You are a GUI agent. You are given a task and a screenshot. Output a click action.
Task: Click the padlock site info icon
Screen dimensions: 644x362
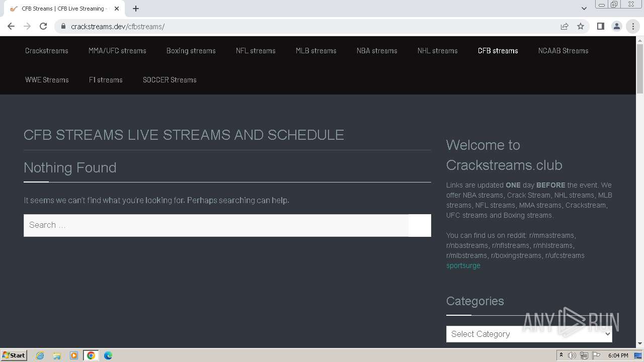63,26
